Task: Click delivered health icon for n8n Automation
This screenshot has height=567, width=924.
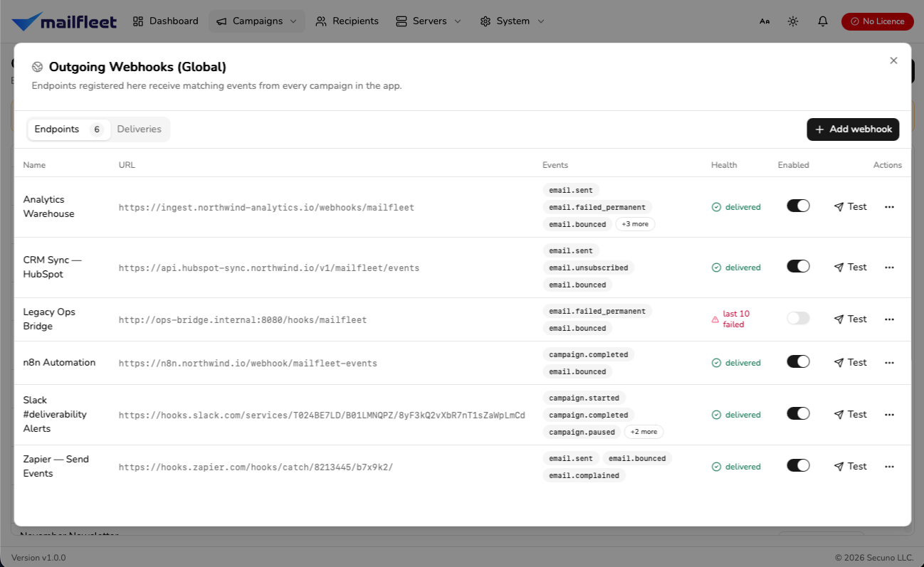Action: (x=716, y=363)
